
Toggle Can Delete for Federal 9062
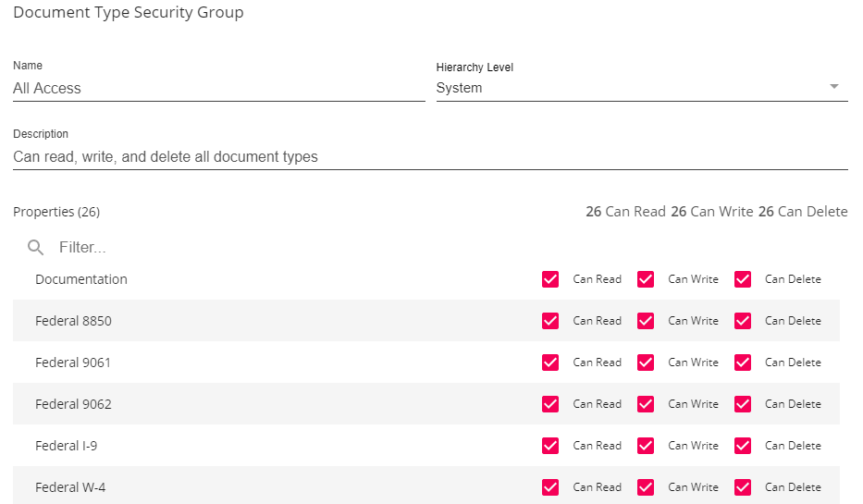[742, 404]
